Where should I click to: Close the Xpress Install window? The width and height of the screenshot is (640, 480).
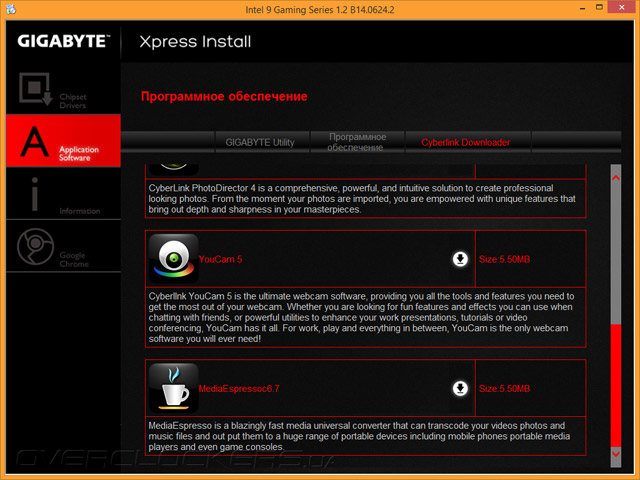coord(622,7)
